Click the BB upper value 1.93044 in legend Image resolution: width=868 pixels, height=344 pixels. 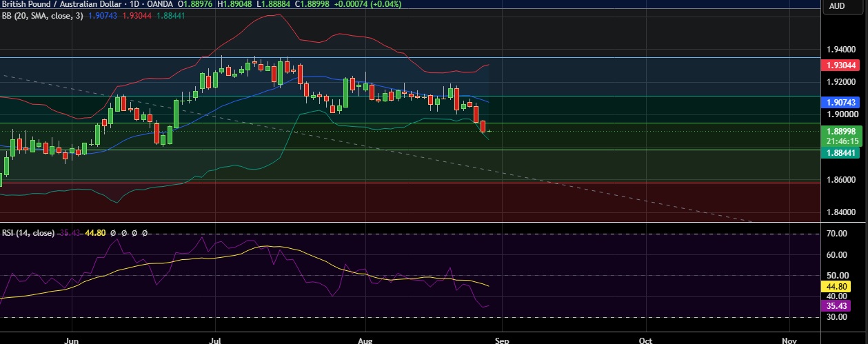[137, 15]
